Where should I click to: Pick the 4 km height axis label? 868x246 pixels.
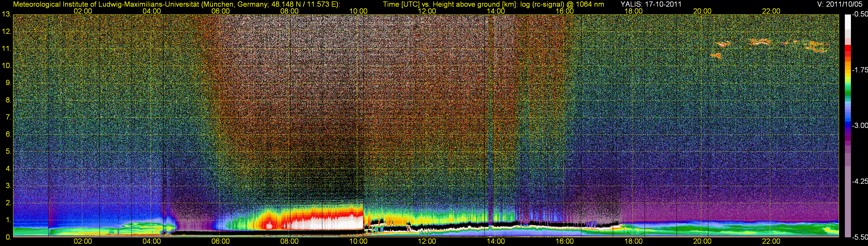click(x=8, y=169)
